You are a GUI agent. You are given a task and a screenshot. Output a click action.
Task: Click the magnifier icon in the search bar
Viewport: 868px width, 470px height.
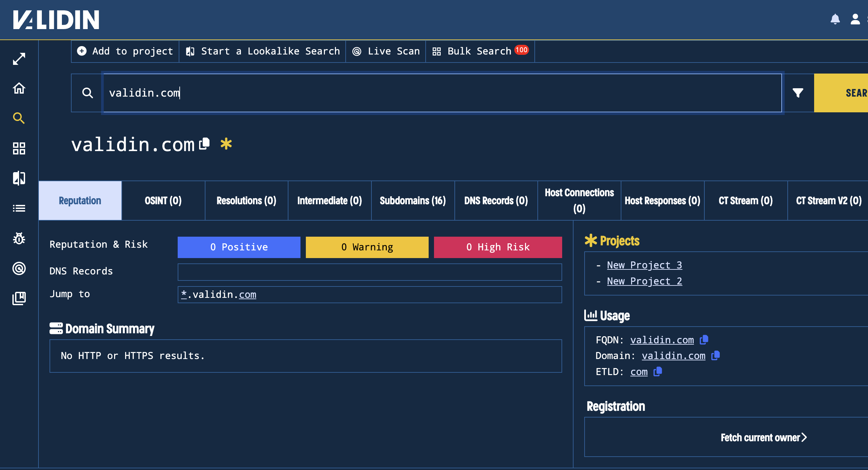click(x=87, y=93)
